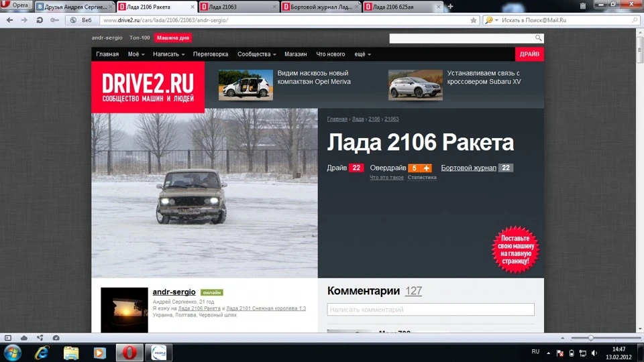Open the volume speaker tray icon

tap(594, 353)
